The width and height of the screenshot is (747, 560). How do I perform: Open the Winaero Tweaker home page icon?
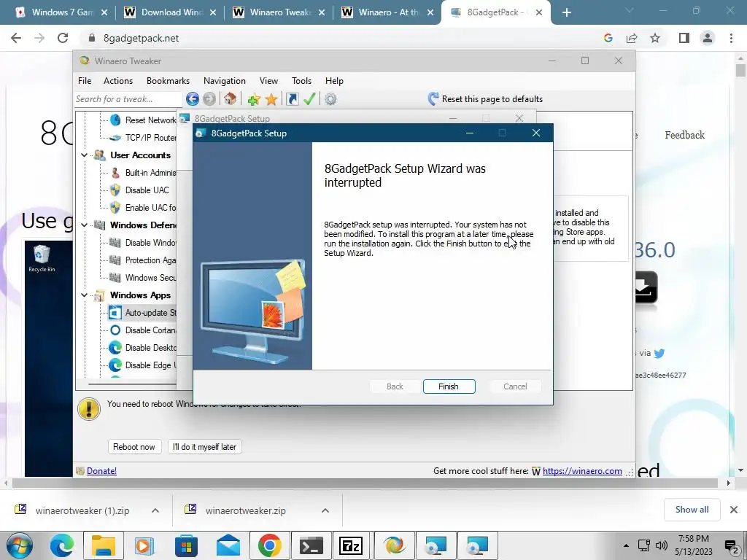coord(231,99)
